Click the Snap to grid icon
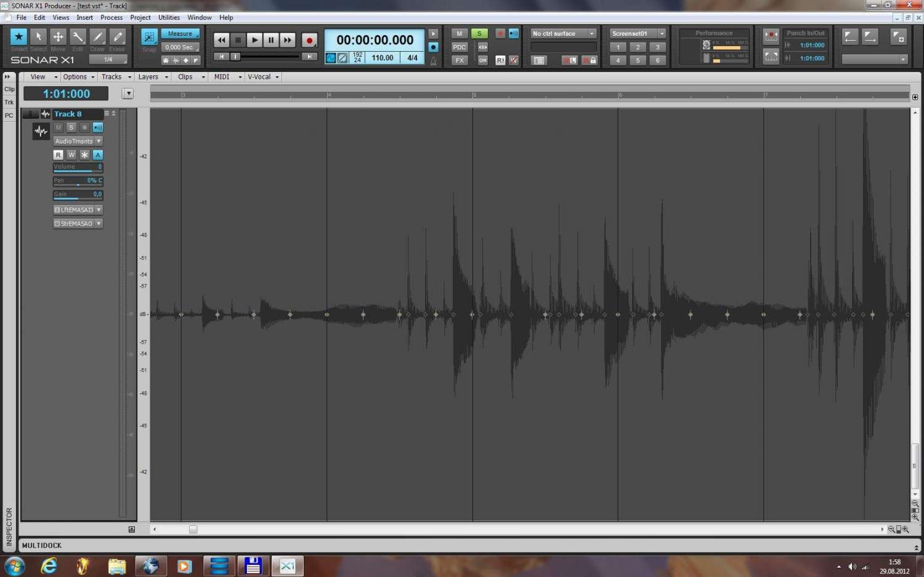Image resolution: width=924 pixels, height=577 pixels. pyautogui.click(x=149, y=37)
